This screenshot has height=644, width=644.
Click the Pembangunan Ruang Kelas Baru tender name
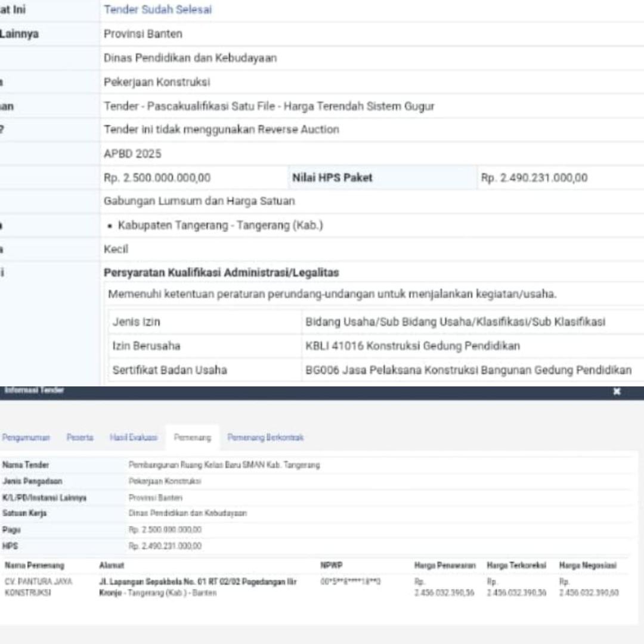224,465
